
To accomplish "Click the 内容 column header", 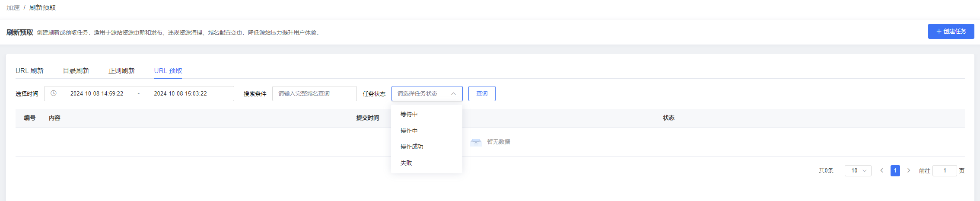I will 54,118.
